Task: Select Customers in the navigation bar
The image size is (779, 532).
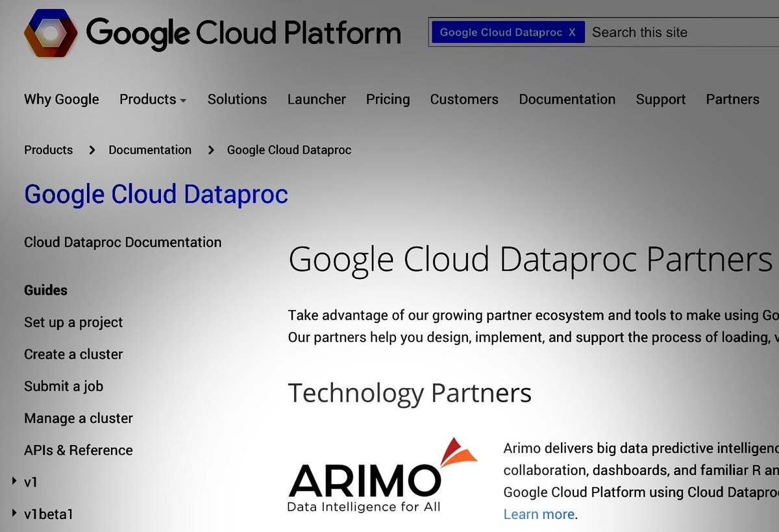Action: pos(464,99)
